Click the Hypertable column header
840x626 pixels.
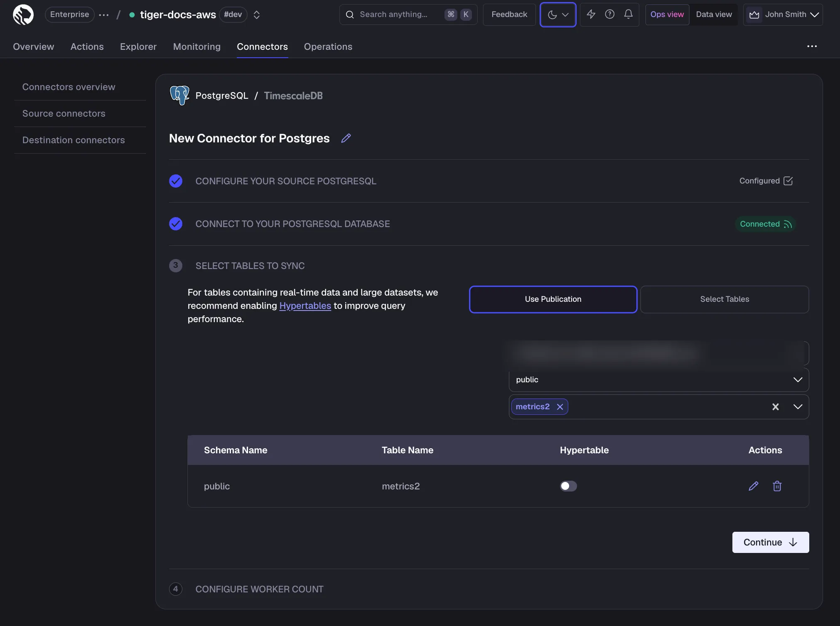tap(584, 450)
